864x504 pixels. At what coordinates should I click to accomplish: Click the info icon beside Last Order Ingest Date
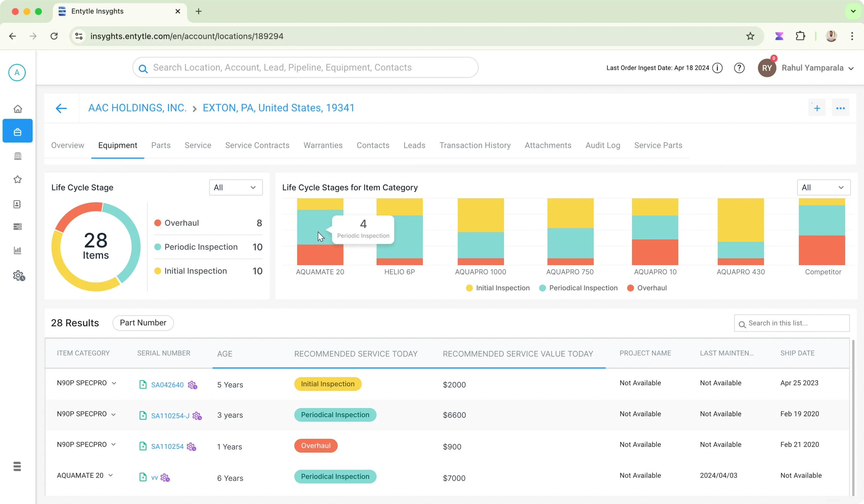click(x=717, y=68)
